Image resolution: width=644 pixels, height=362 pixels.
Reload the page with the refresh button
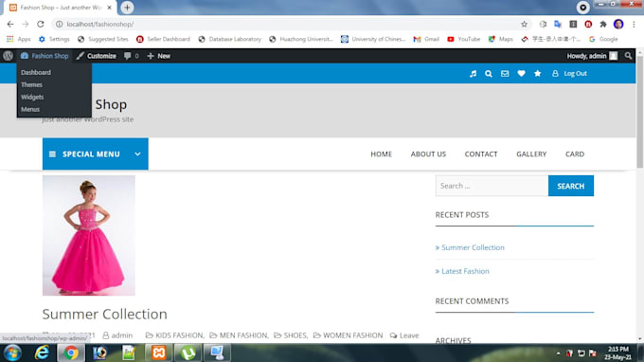click(40, 25)
